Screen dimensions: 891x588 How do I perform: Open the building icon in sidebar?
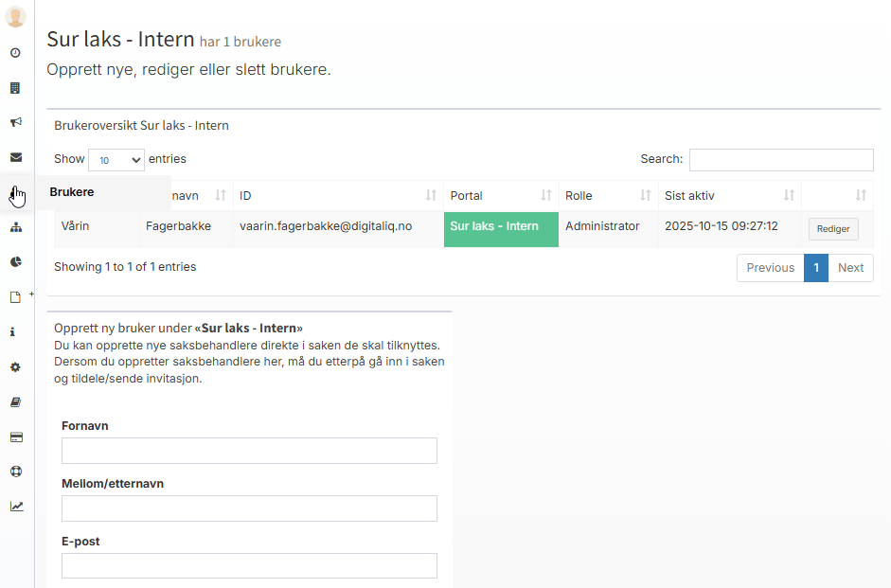tap(15, 88)
